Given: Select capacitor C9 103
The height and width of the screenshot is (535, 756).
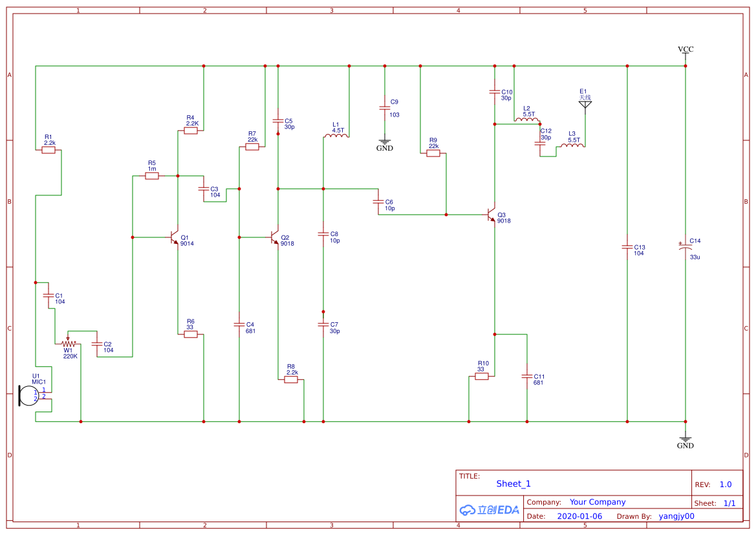Looking at the screenshot, I should pos(385,108).
